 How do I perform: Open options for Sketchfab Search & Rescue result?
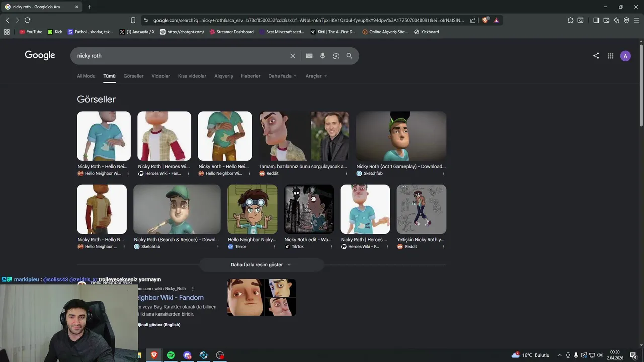tap(218, 247)
